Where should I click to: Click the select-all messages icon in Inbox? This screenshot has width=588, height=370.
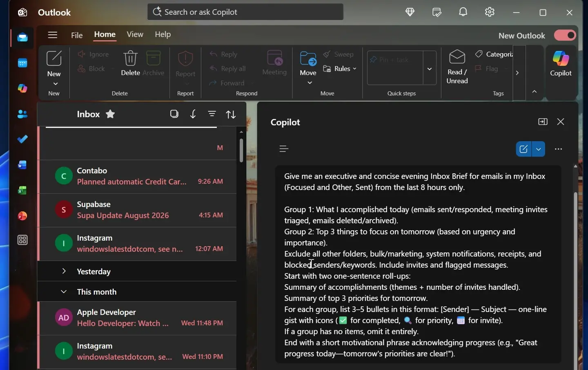(174, 114)
